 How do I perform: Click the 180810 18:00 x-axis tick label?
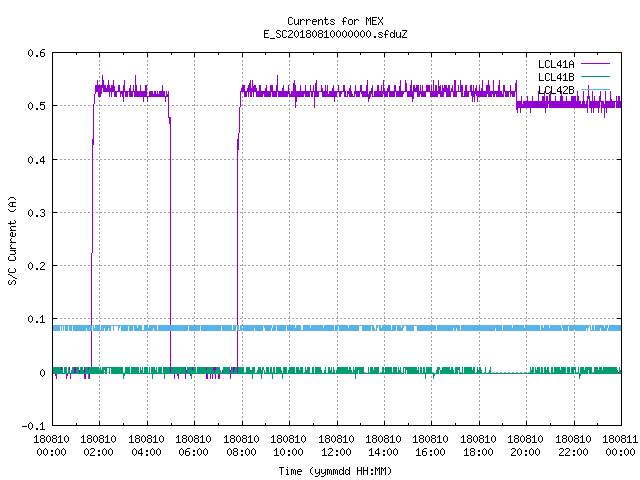[x=478, y=446]
